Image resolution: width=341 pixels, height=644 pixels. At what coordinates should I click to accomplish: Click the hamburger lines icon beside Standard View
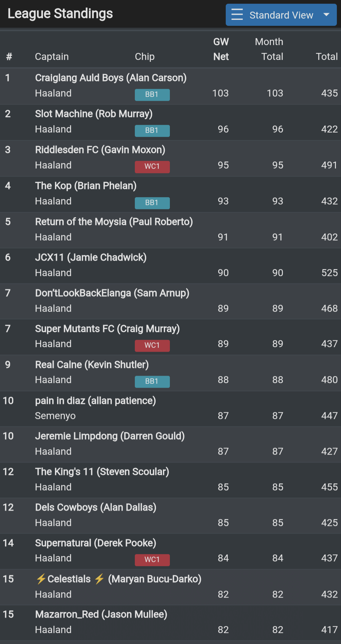click(237, 15)
